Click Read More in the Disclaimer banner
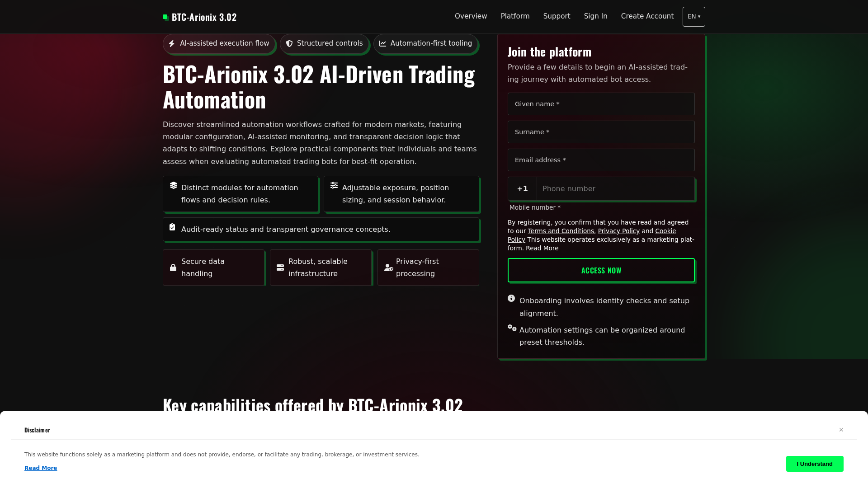Viewport: 868px width, 488px height. [41, 468]
